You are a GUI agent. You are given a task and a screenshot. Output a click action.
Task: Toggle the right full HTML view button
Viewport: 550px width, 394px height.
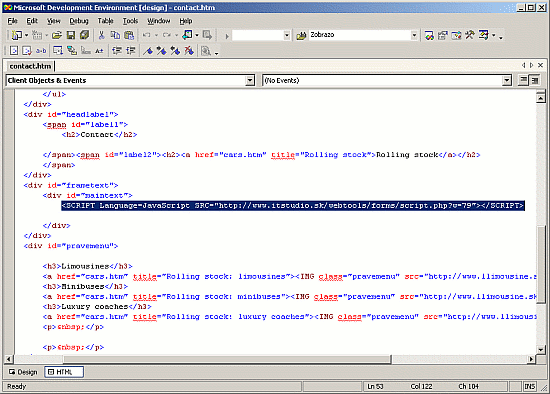[x=535, y=81]
